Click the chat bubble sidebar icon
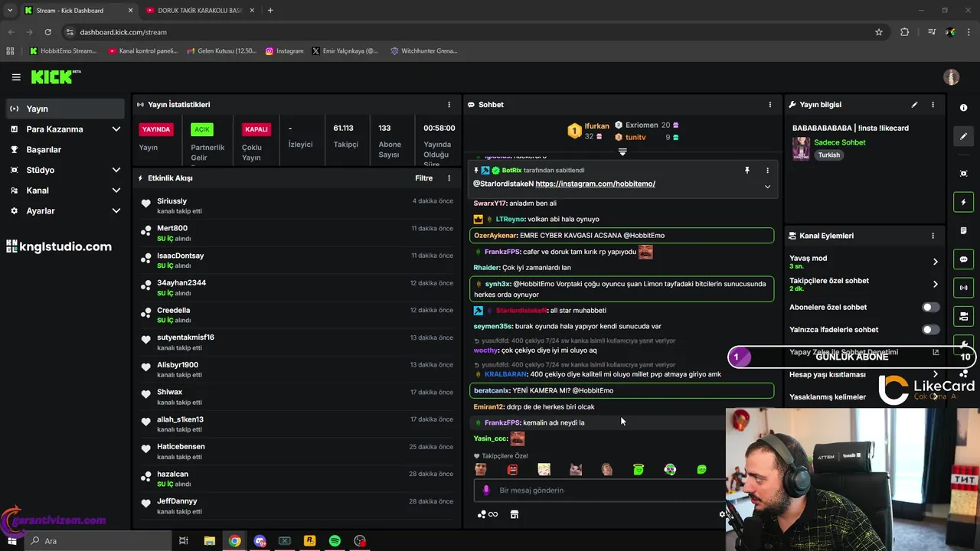This screenshot has width=980, height=551. pyautogui.click(x=963, y=259)
